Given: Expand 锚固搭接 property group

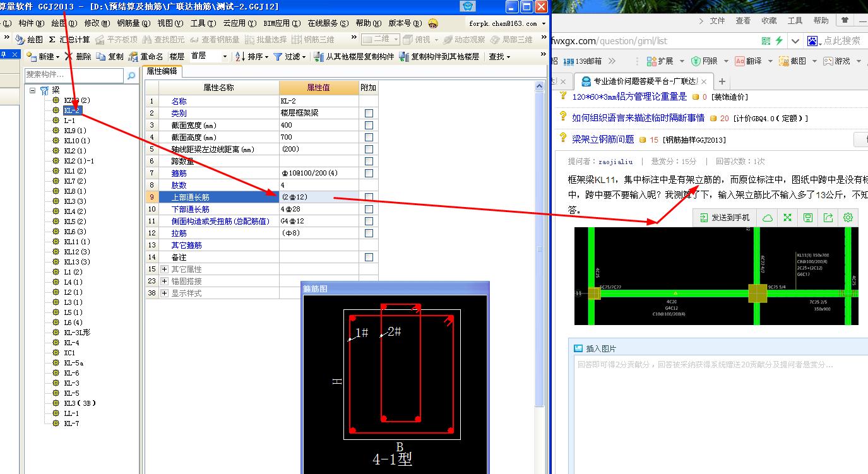Looking at the screenshot, I should coord(164,281).
